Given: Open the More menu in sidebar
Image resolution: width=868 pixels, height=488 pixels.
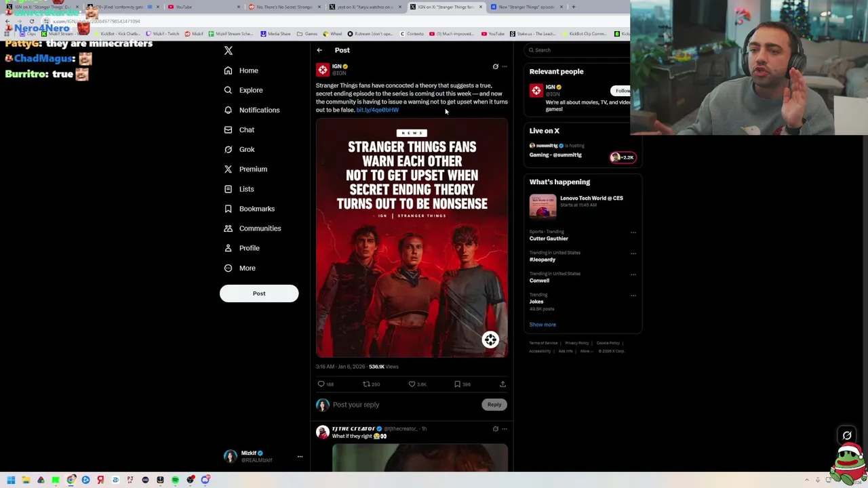Looking at the screenshot, I should [x=239, y=268].
